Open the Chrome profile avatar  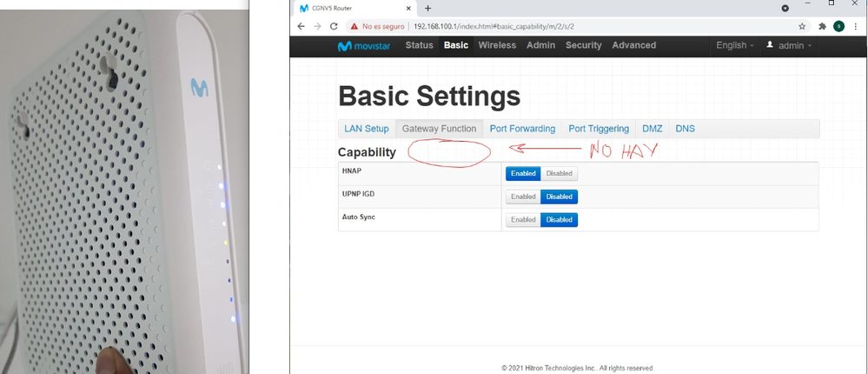[838, 26]
